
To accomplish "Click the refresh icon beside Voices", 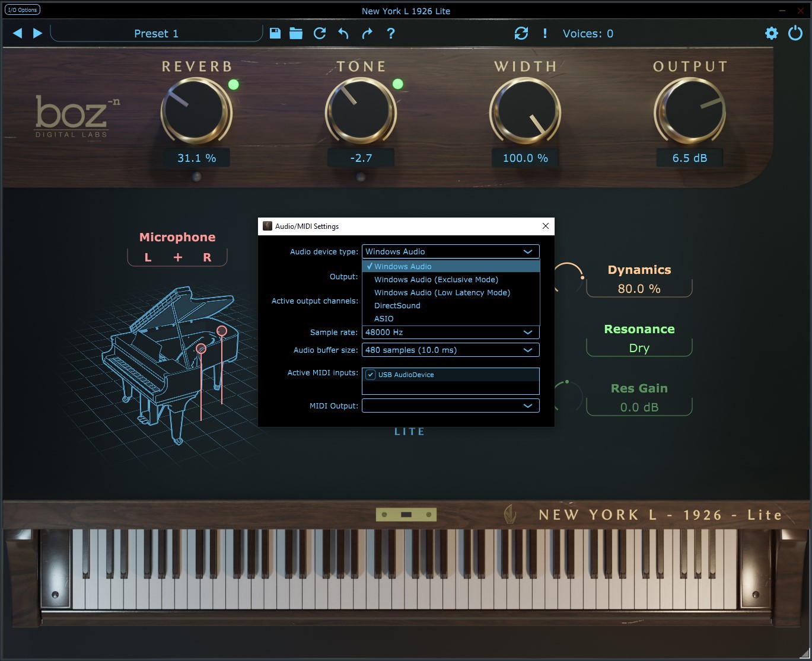I will click(x=521, y=33).
